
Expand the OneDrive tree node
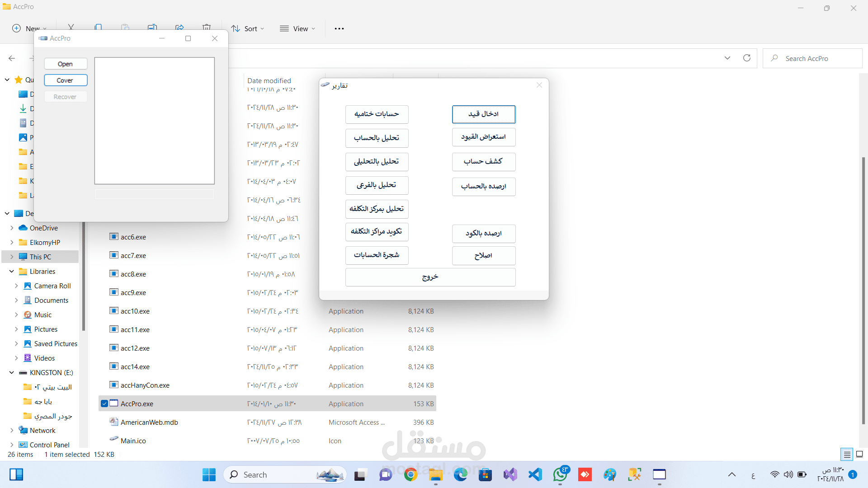point(12,228)
